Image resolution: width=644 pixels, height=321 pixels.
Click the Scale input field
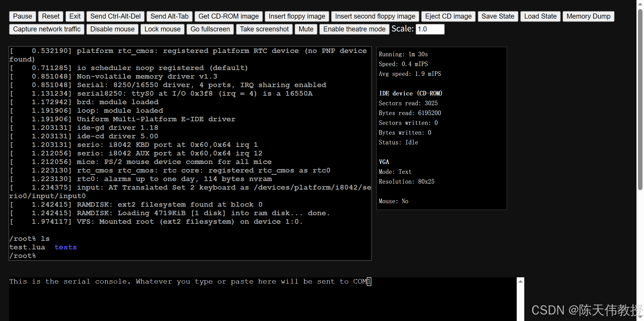[x=430, y=29]
